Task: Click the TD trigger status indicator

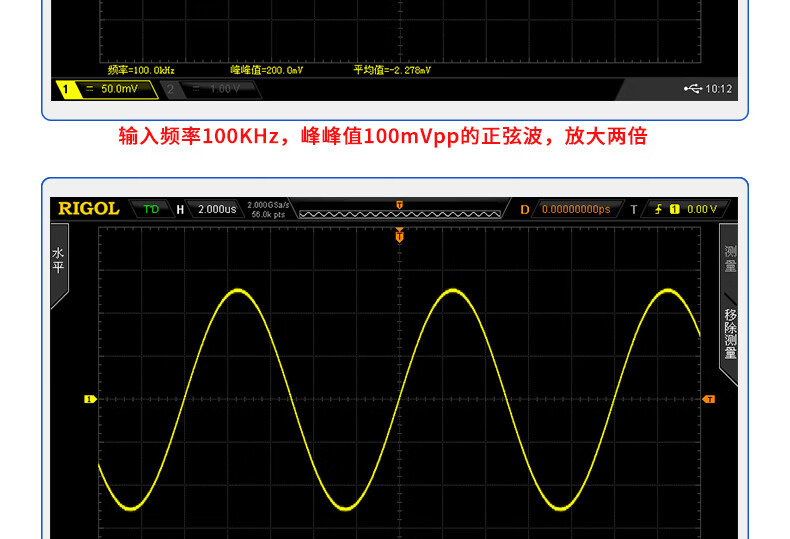Action: (x=151, y=209)
